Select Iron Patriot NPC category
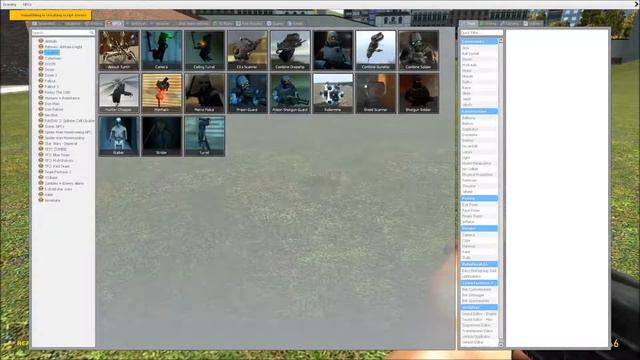Screen dimensions: 640x360 [x=54, y=109]
